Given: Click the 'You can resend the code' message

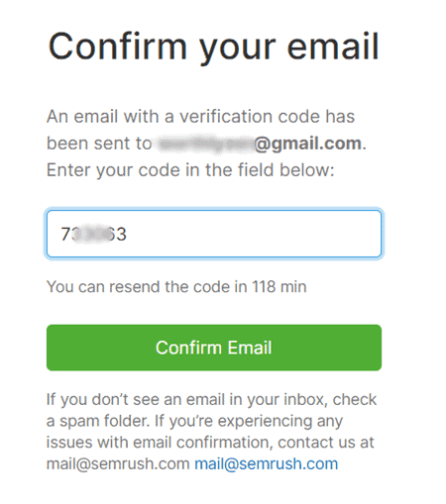Looking at the screenshot, I should pyautogui.click(x=176, y=286).
